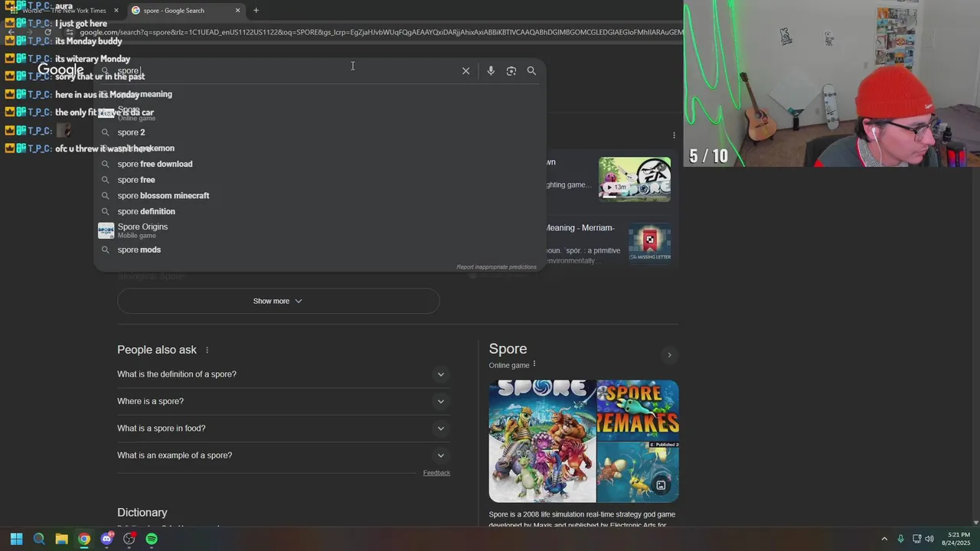This screenshot has height=551, width=980.
Task: Open more images icon on Spore pictures
Action: coord(661,485)
